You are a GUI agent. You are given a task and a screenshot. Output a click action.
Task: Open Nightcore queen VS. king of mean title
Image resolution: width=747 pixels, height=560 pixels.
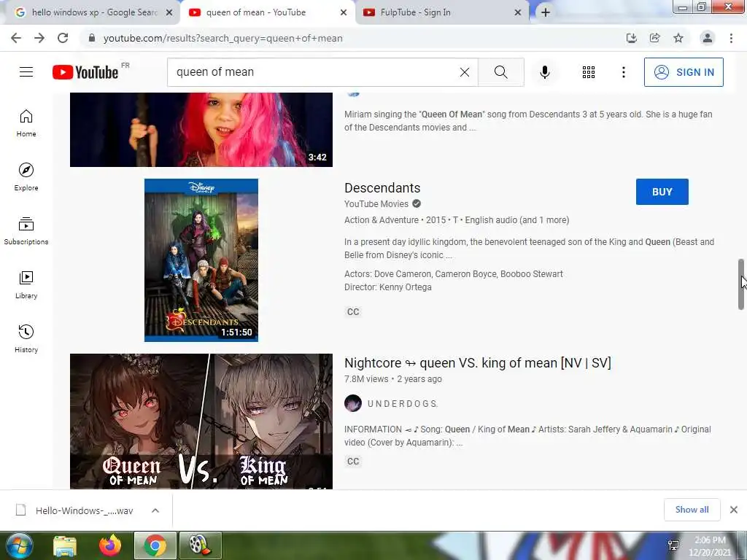(477, 363)
